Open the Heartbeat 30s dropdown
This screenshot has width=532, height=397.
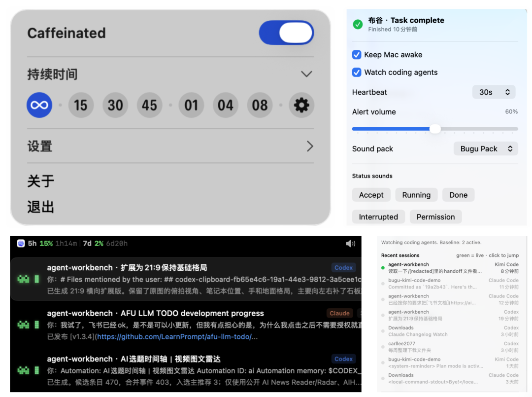[x=494, y=92]
